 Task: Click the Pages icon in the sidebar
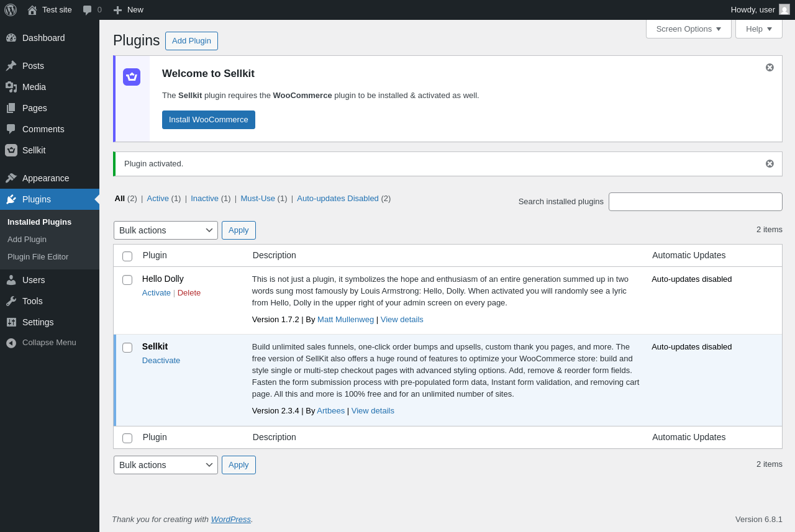(x=11, y=108)
